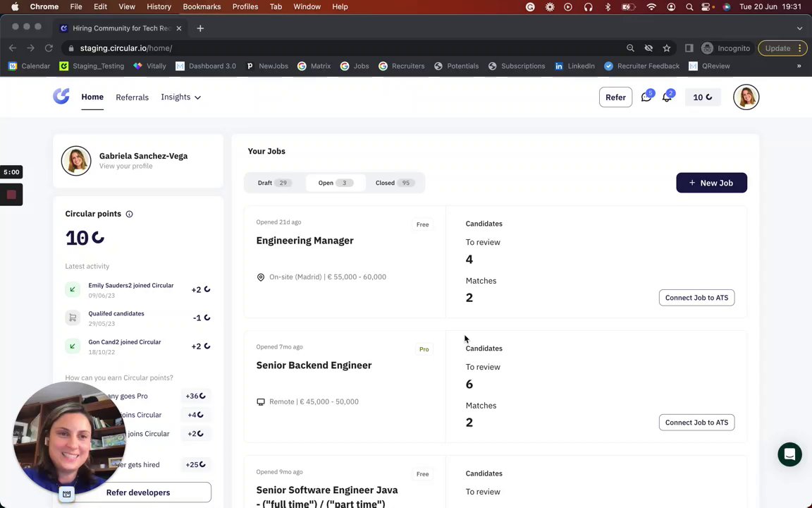Click the Circular logo icon

tap(61, 97)
